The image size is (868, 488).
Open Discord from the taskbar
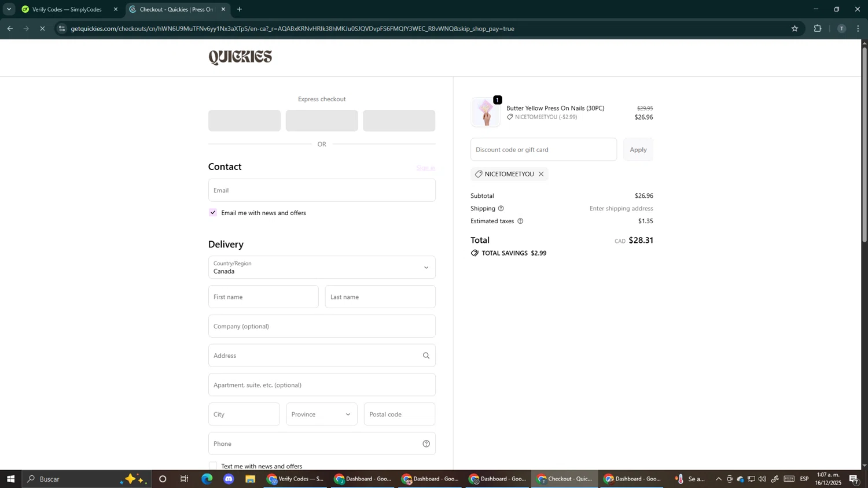point(229,479)
